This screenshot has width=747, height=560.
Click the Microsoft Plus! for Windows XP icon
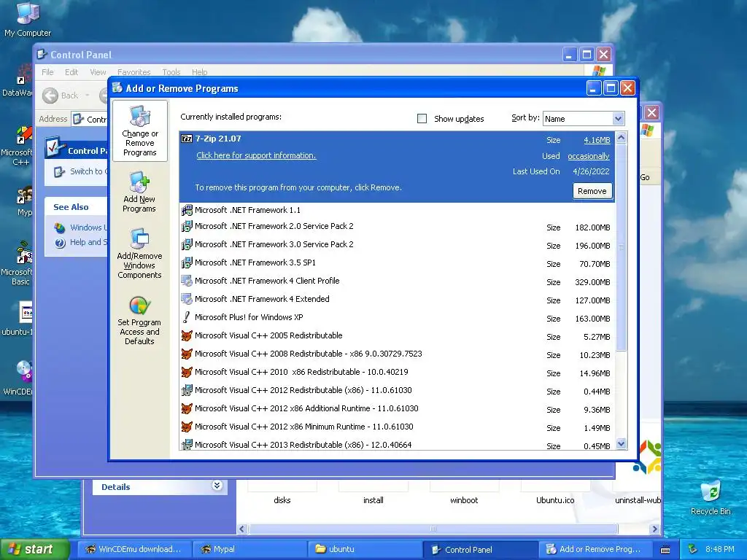[x=187, y=317]
